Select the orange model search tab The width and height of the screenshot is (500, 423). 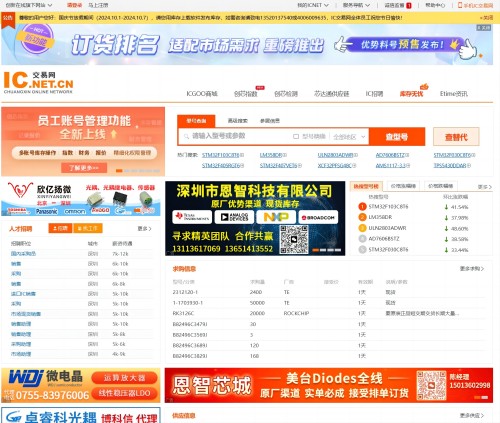196,121
